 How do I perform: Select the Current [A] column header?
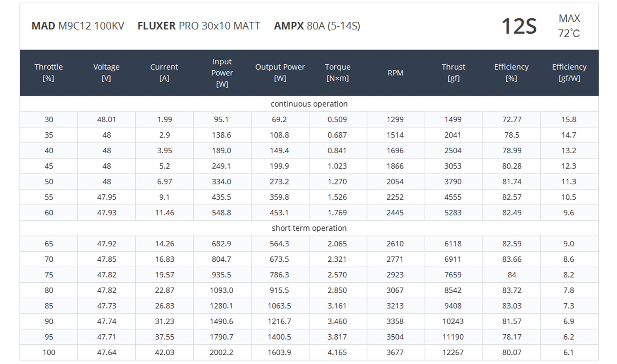pyautogui.click(x=164, y=73)
